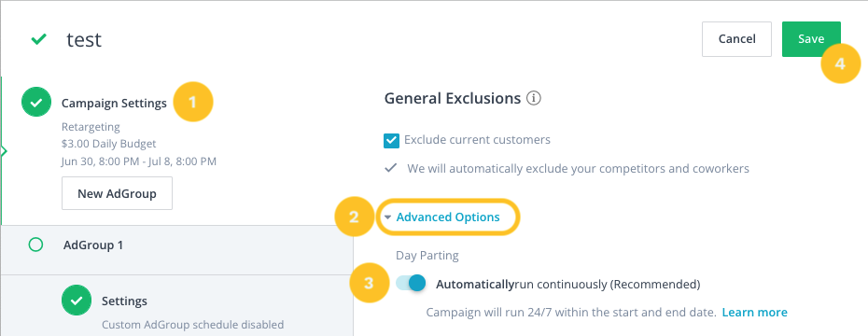Click the yellow step 4 badge
The width and height of the screenshot is (868, 336).
coord(840,63)
